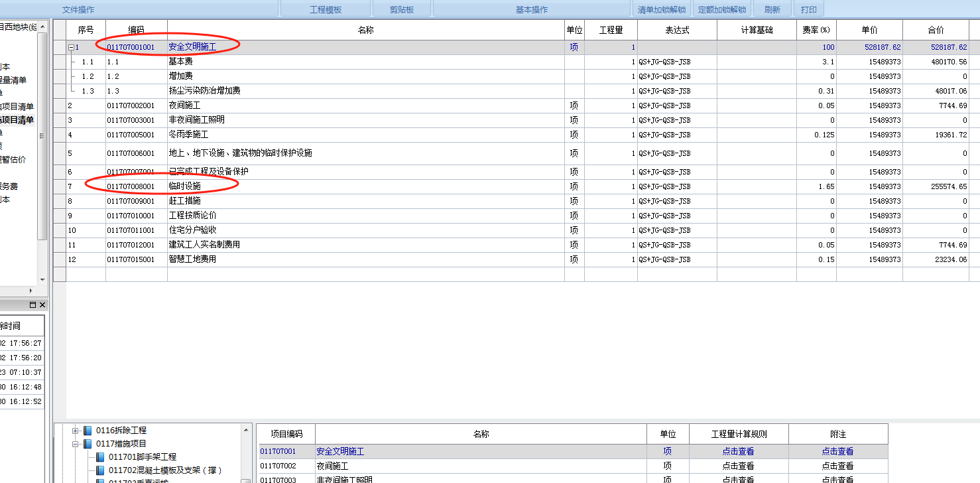Select name cell 工程按质论价
The image size is (980, 483).
tap(365, 216)
